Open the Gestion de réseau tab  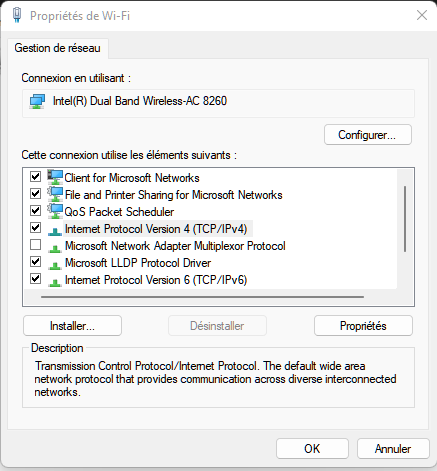click(x=57, y=48)
